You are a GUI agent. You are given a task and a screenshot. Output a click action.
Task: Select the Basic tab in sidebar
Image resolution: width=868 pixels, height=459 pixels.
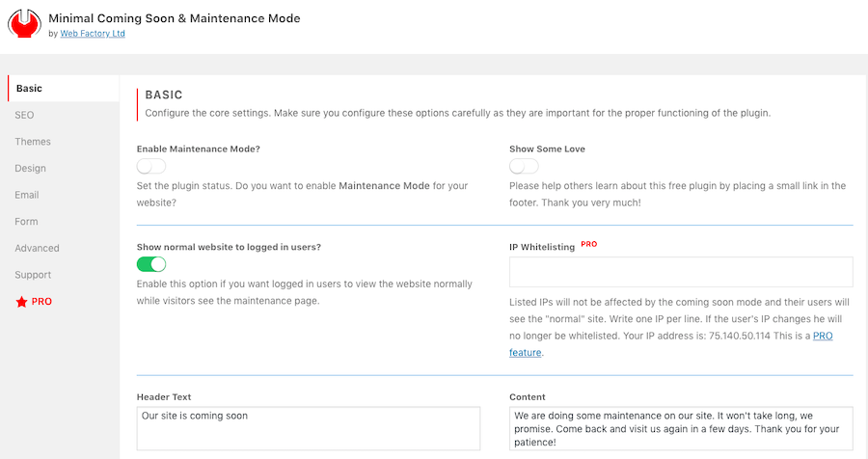pos(29,89)
